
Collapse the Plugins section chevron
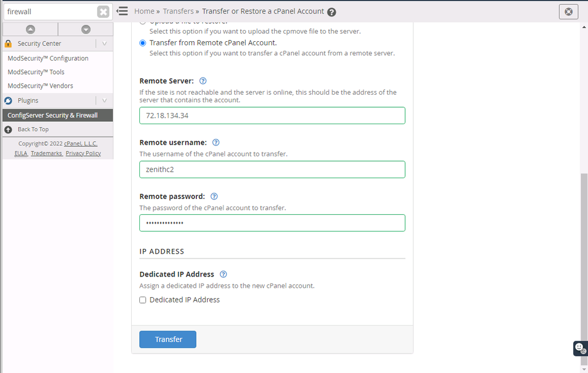pyautogui.click(x=105, y=101)
